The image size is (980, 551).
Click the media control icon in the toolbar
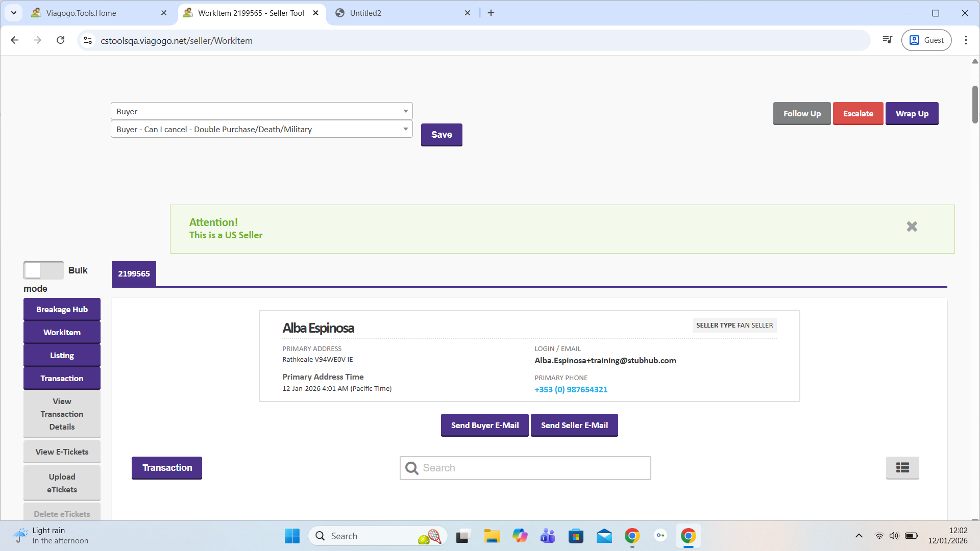888,40
